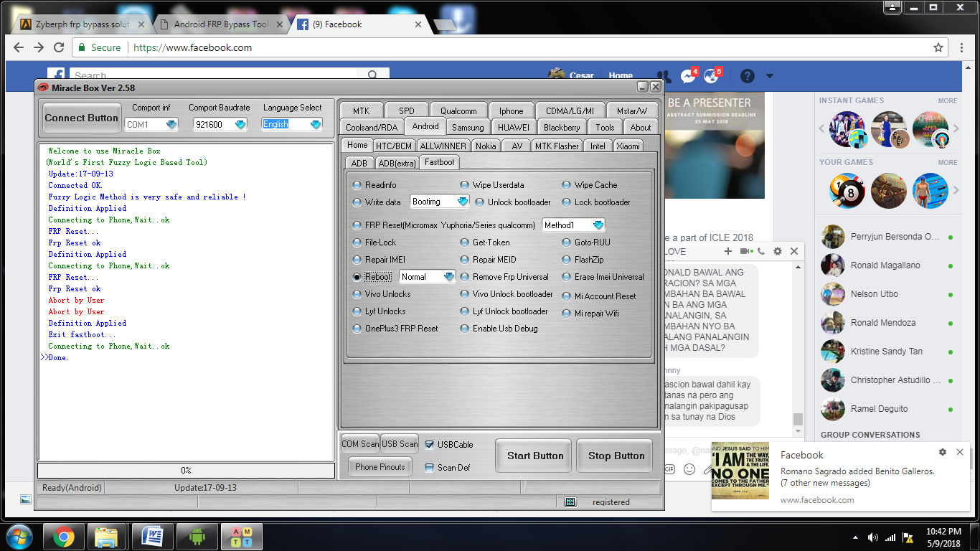Open the Android app on taskbar

click(x=197, y=537)
